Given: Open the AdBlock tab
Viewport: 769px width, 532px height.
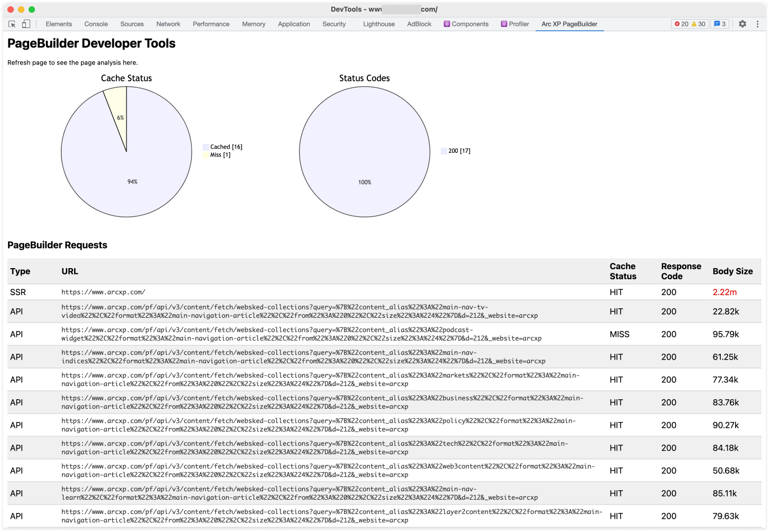Looking at the screenshot, I should [x=419, y=24].
